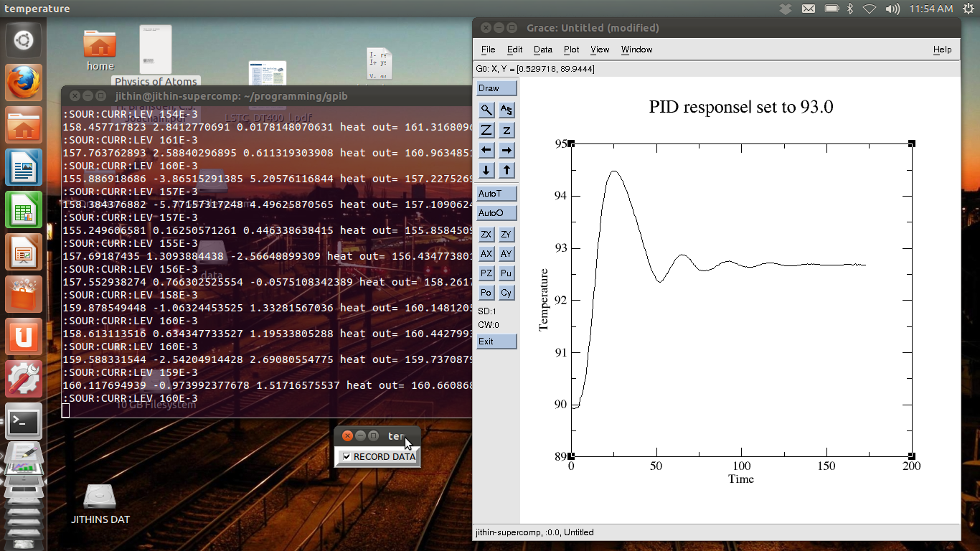Open the Plot menu in Grace
The width and height of the screenshot is (980, 551).
coord(571,50)
